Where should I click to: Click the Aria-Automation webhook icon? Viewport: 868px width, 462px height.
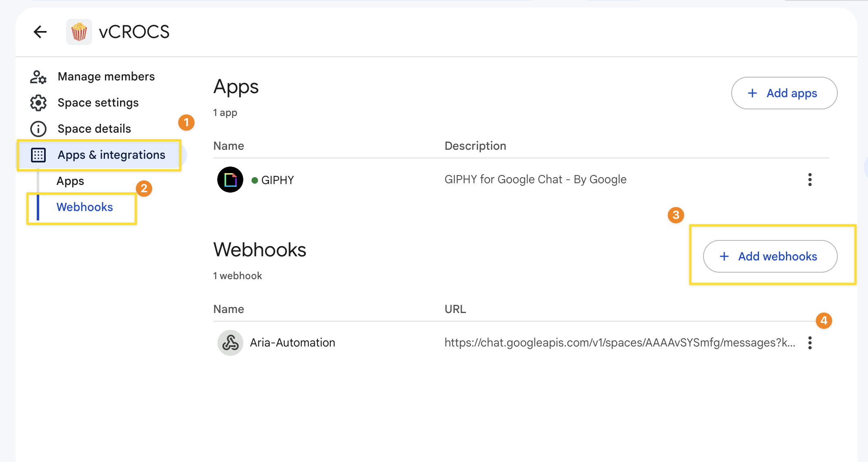point(230,343)
